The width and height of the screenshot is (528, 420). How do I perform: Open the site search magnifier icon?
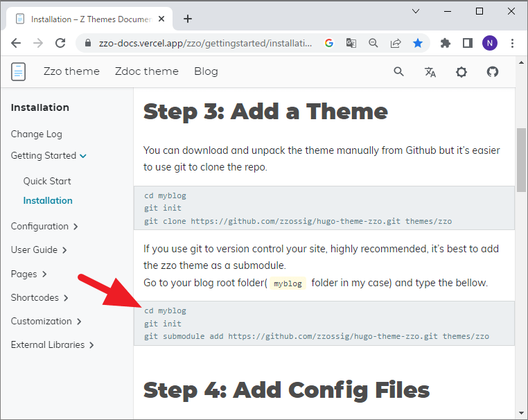coord(398,71)
